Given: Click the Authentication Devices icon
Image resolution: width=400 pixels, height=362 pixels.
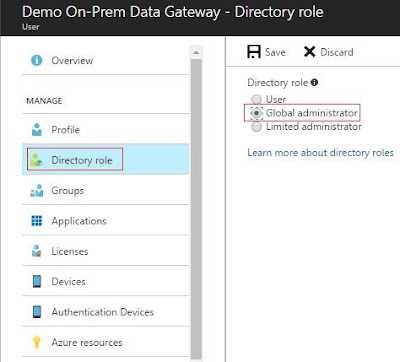Looking at the screenshot, I should click(x=37, y=312).
